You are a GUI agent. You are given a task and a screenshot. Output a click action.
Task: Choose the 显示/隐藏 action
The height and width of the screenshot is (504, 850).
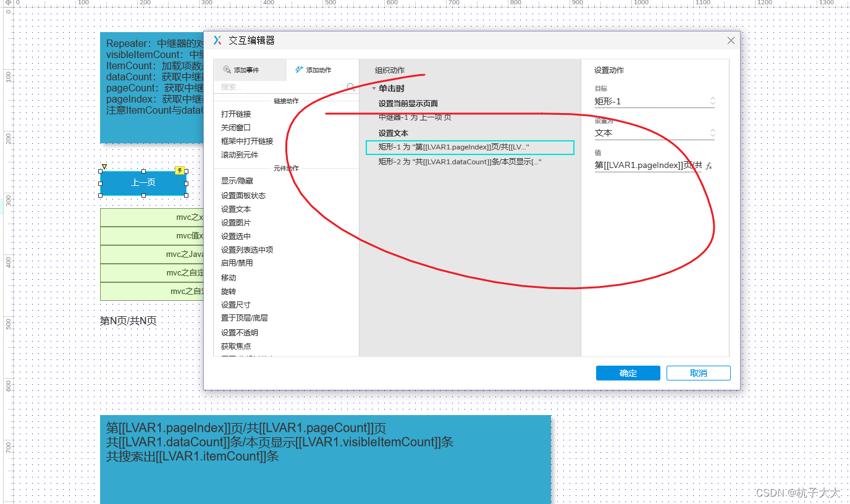click(x=237, y=181)
